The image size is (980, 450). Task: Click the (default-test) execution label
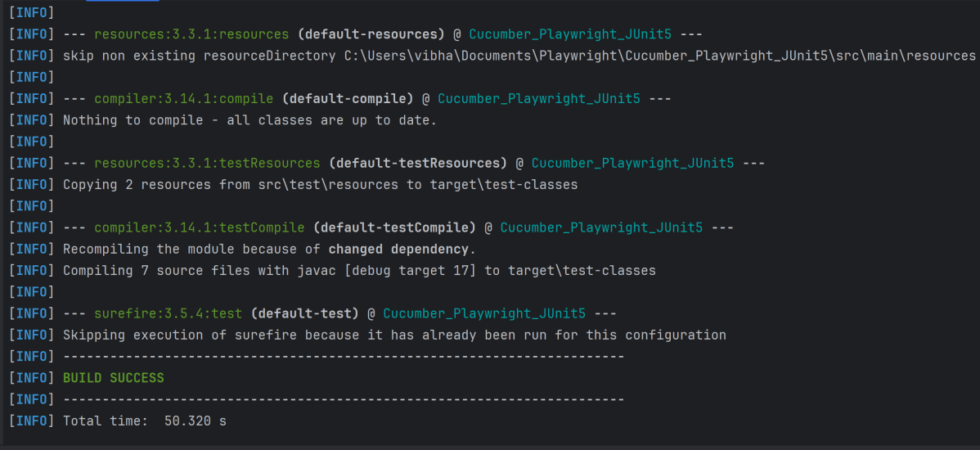click(x=304, y=313)
